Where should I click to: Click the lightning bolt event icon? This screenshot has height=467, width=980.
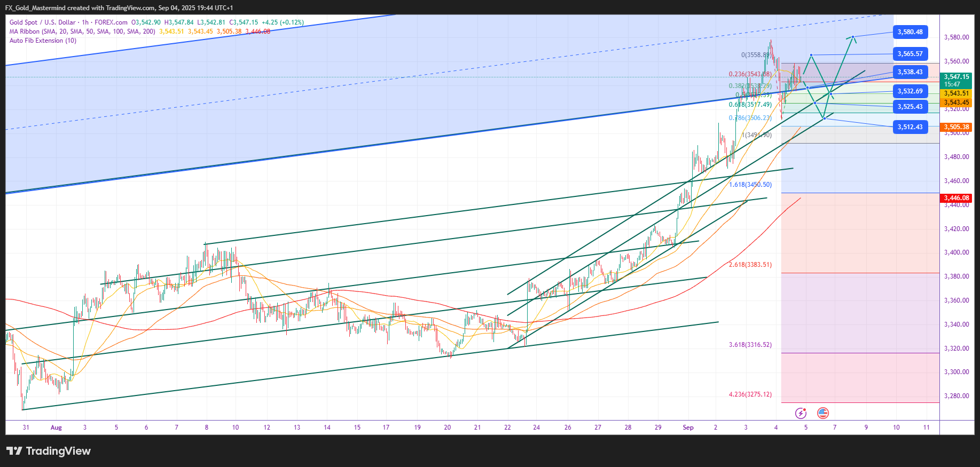pyautogui.click(x=801, y=413)
